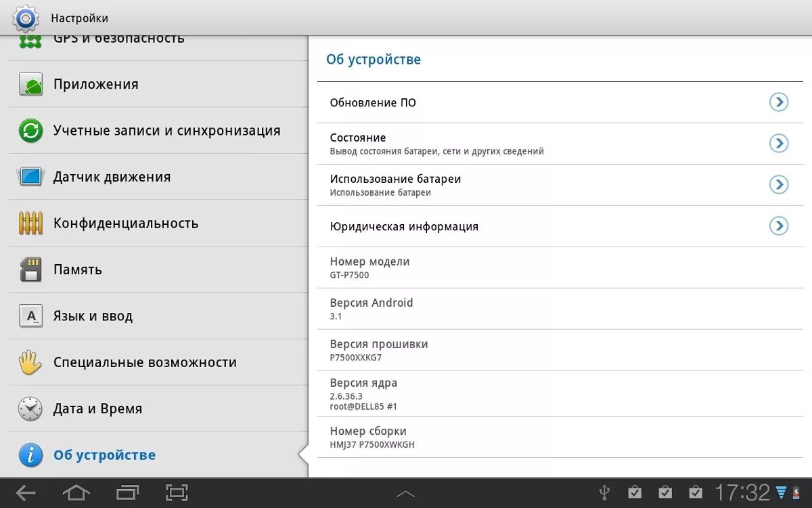Viewport: 812px width, 508px height.
Task: Select Конфиденциальность in sidebar
Action: [158, 223]
